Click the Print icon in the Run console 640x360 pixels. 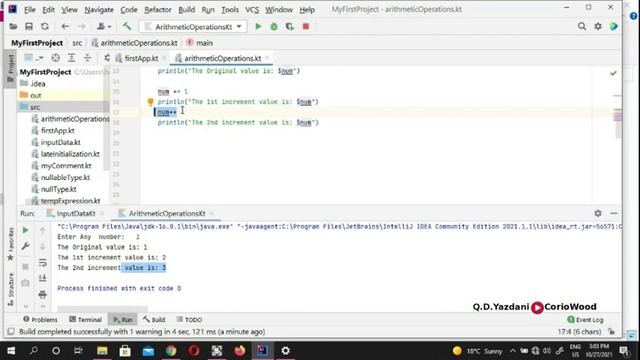tap(42, 294)
